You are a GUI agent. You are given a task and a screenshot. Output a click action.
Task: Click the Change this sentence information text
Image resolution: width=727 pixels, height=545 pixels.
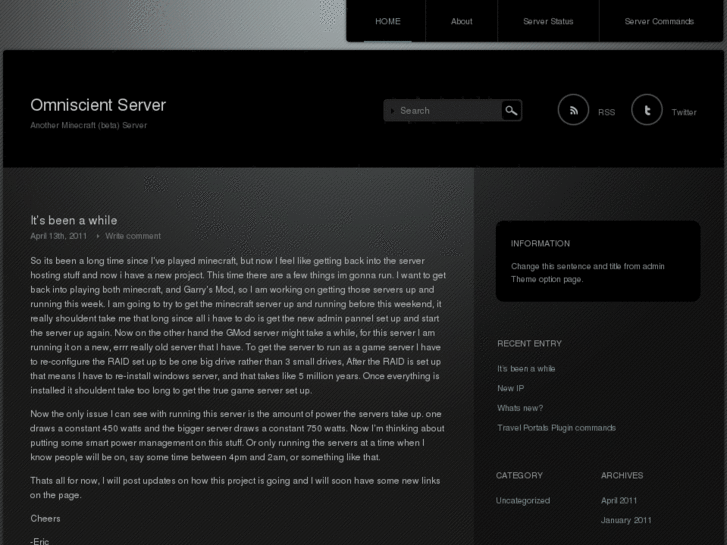587,273
